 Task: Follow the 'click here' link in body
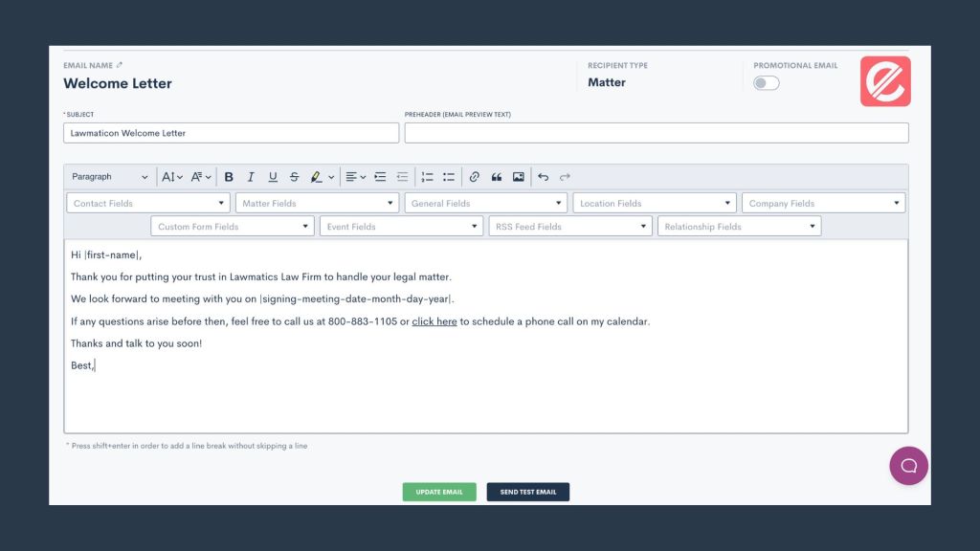pos(434,321)
